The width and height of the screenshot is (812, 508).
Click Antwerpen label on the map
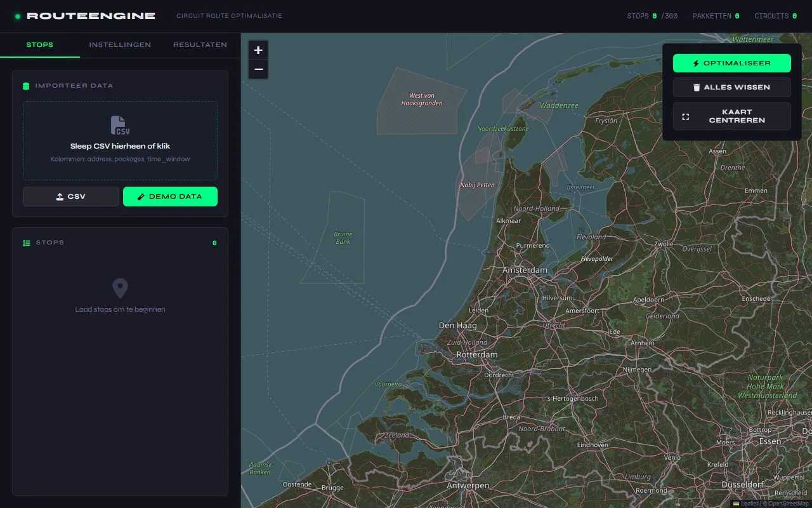click(x=468, y=486)
